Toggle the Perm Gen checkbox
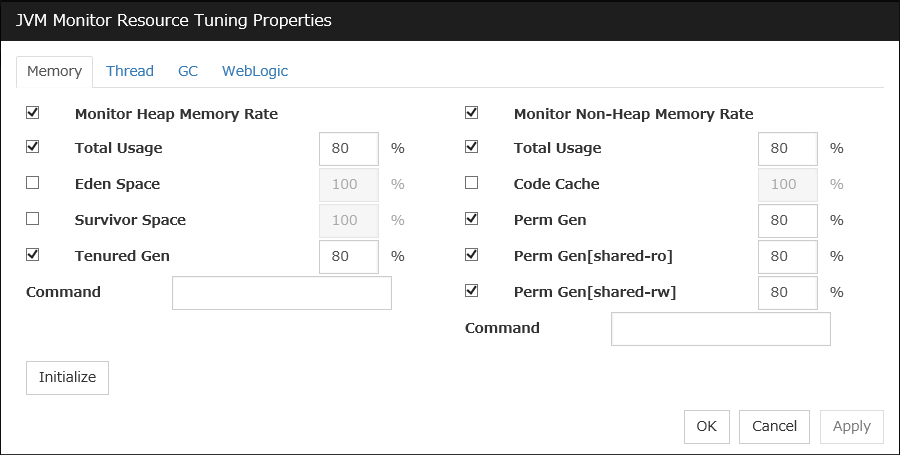The width and height of the screenshot is (900, 455). click(472, 219)
